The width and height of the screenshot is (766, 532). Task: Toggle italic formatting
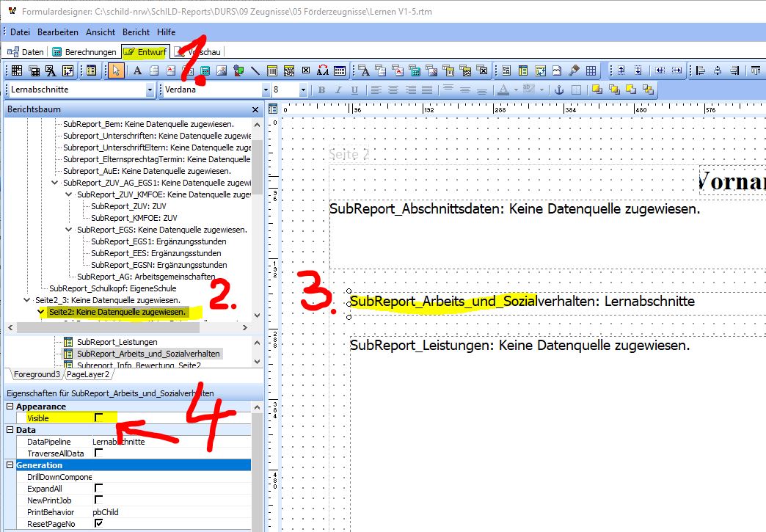coord(338,90)
